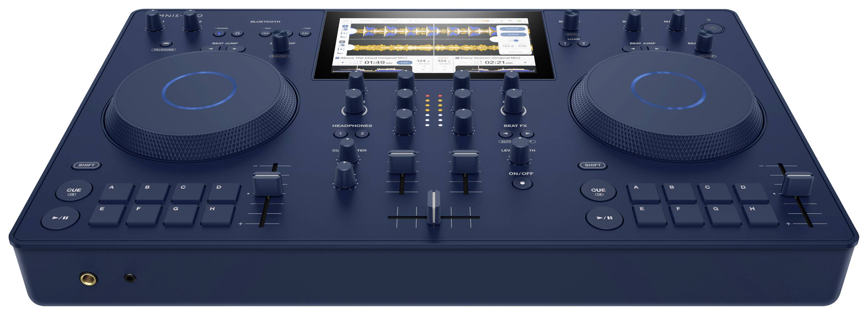Open the hamburger menu on the touchscreen
This screenshot has width=868, height=315.
point(345,21)
